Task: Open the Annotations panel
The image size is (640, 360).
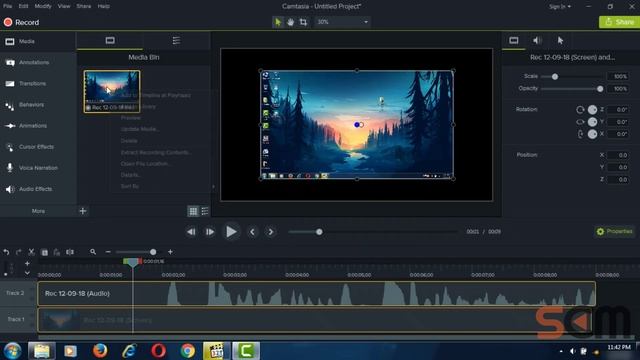Action: click(38, 62)
